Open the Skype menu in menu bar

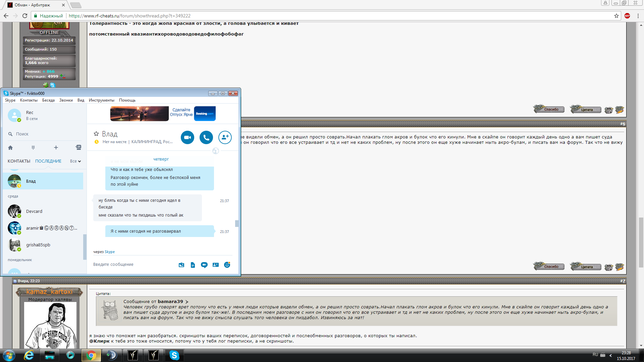point(10,100)
